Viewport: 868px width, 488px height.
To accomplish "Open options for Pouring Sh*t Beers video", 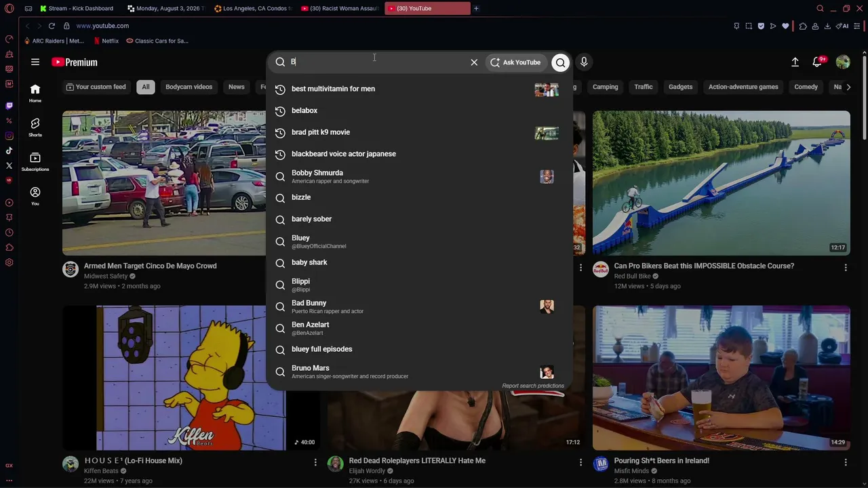I will pos(845,462).
